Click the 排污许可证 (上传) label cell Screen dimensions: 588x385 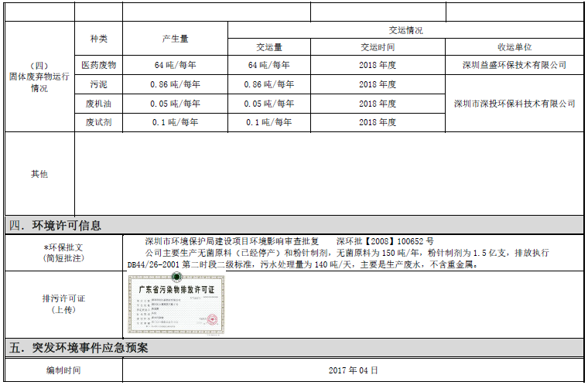[62, 304]
